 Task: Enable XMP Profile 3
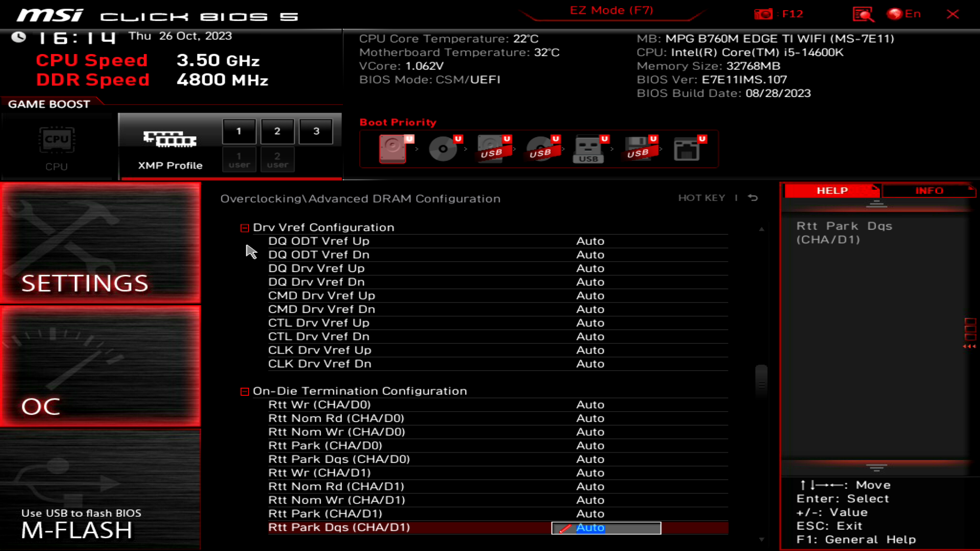tap(316, 131)
